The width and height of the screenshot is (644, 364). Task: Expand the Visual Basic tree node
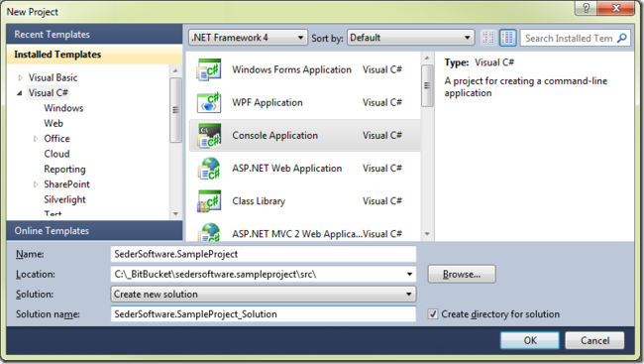tap(20, 77)
